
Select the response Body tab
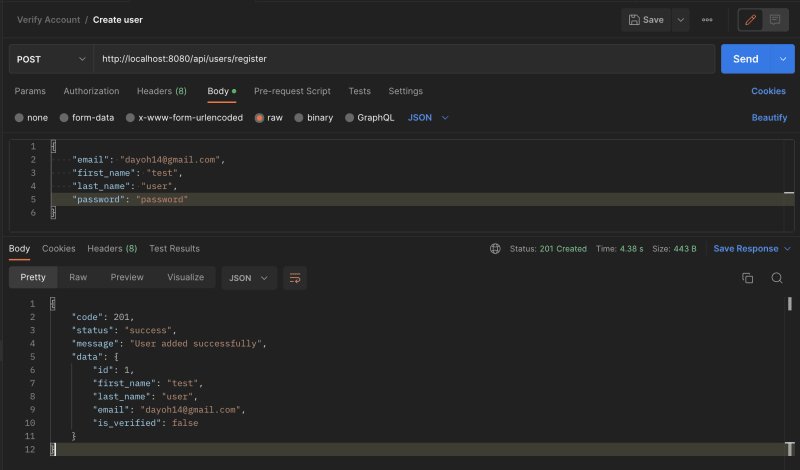coord(19,249)
